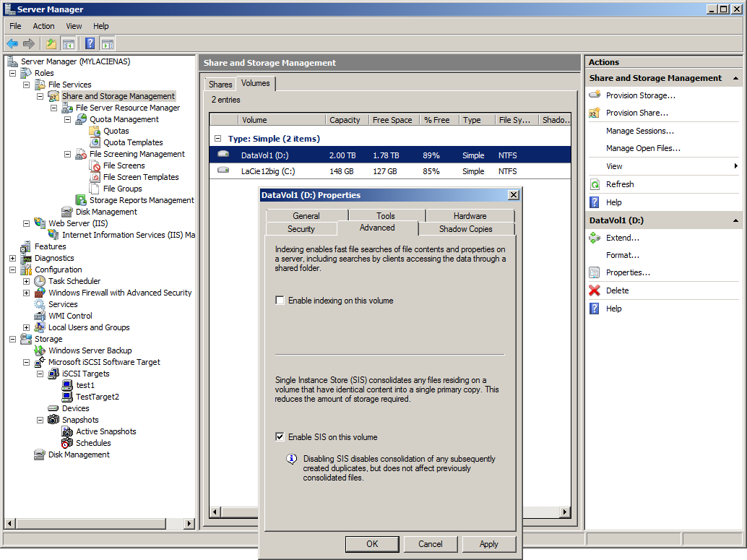Image resolution: width=747 pixels, height=560 pixels.
Task: Click the Quotas tree icon
Action: point(95,131)
